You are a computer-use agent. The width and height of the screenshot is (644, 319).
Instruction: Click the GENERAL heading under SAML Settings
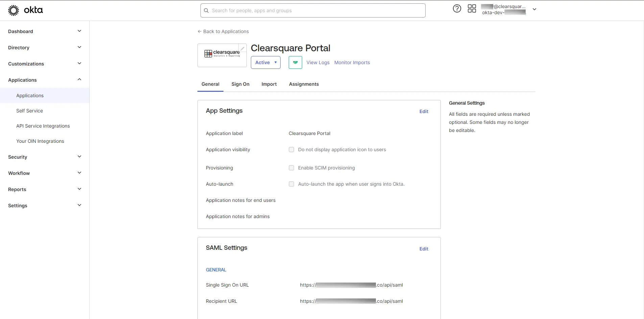(216, 270)
